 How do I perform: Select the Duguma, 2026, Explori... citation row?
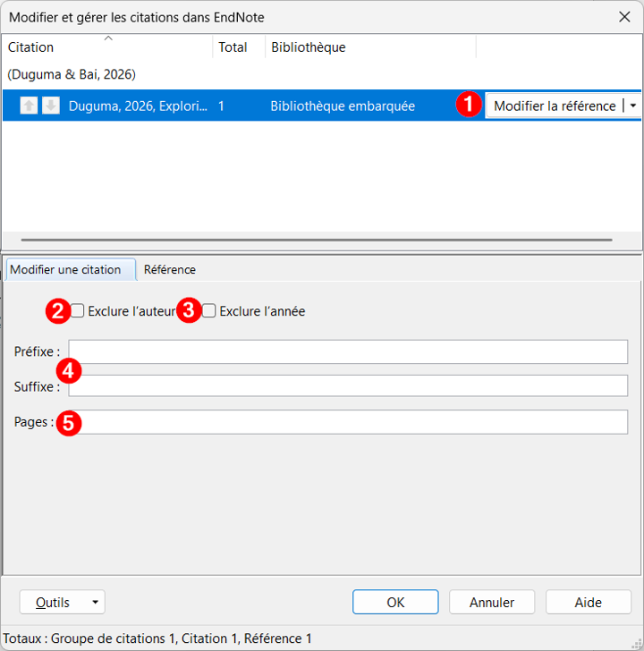pos(322,106)
